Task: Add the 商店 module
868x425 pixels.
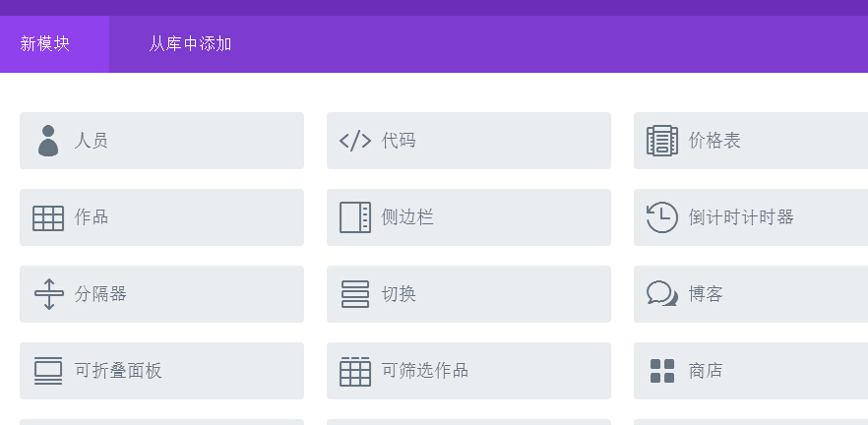Action: pos(751,371)
